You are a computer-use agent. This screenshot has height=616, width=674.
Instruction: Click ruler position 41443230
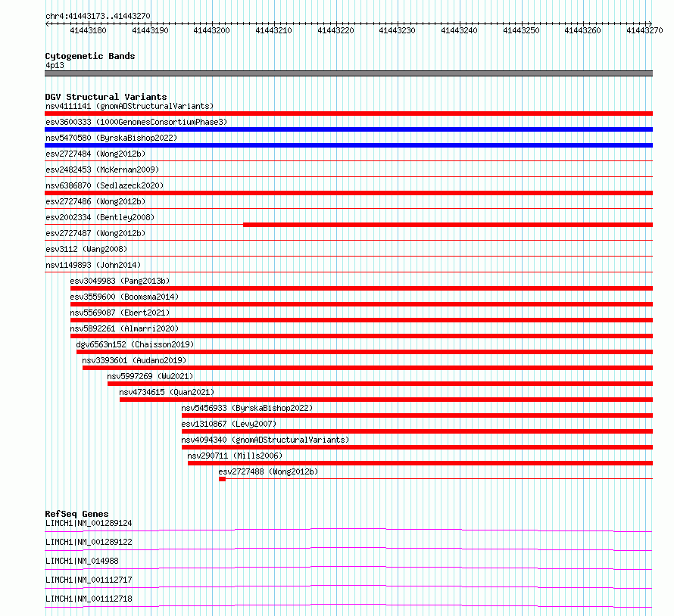pyautogui.click(x=397, y=30)
